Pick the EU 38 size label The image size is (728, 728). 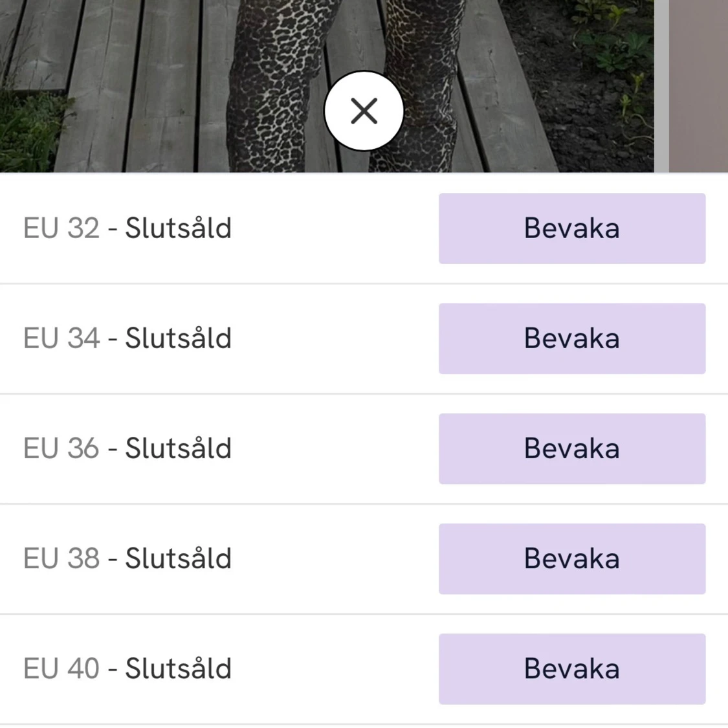coord(61,558)
